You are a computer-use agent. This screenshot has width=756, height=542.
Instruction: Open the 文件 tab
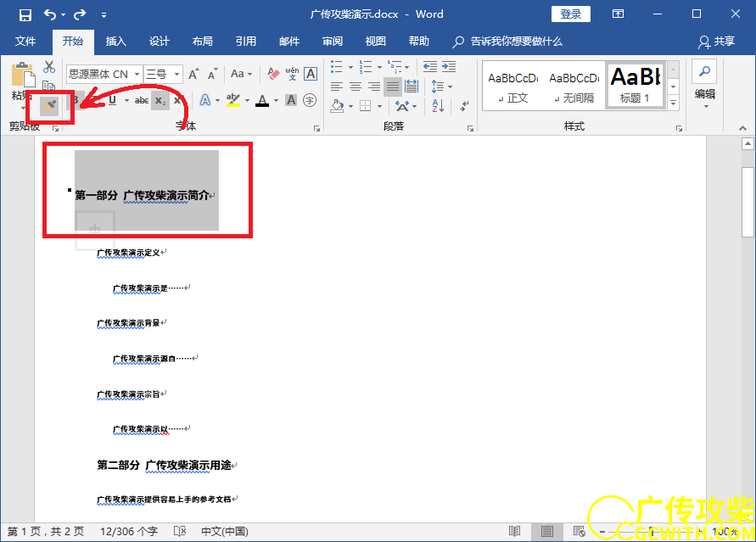pyautogui.click(x=25, y=42)
